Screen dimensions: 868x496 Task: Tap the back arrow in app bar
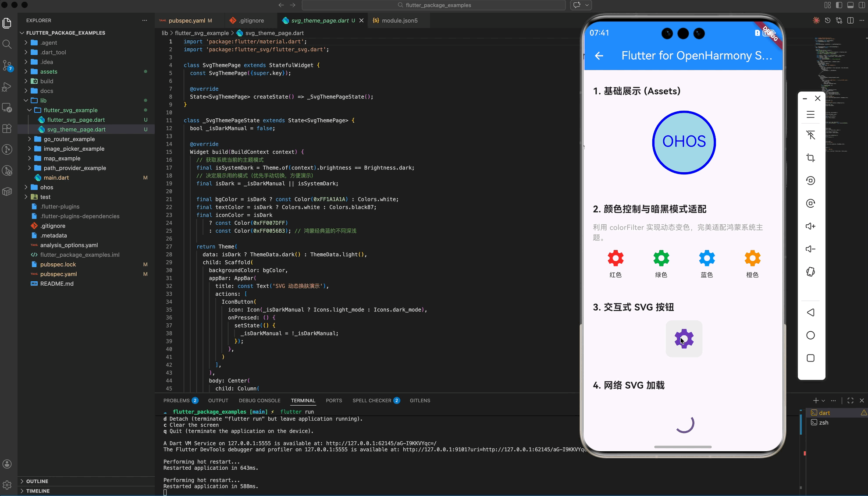click(x=599, y=56)
